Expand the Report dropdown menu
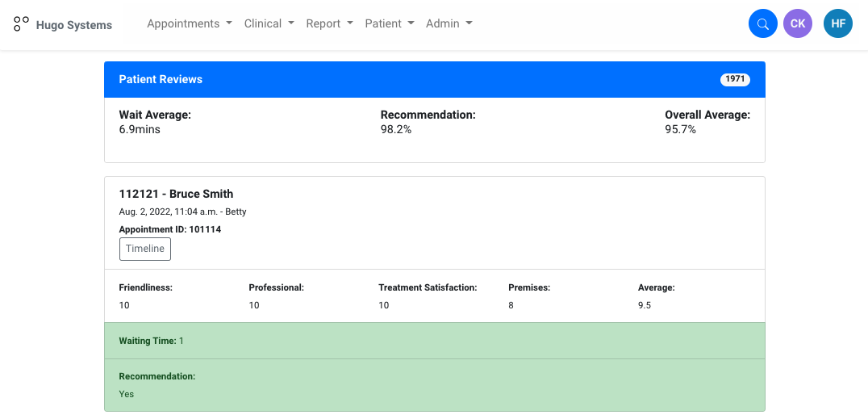Screen dimensions: 868x419 point(329,24)
